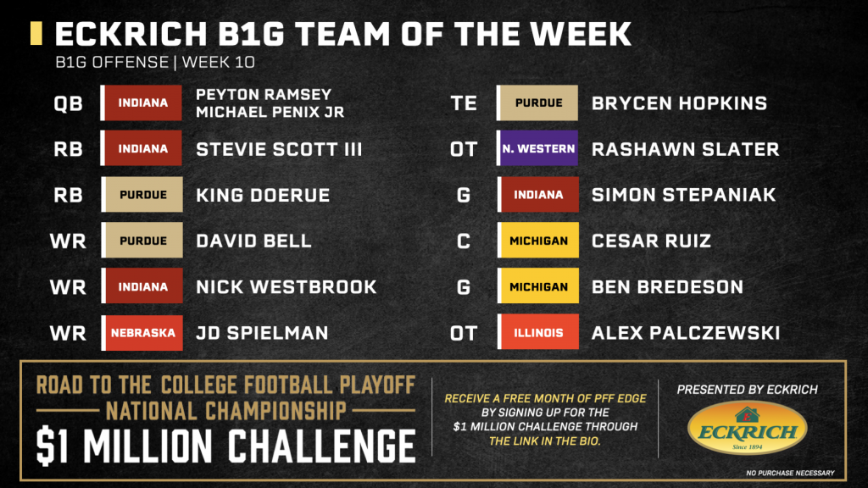Click the yellow bar beside the title

pos(36,33)
